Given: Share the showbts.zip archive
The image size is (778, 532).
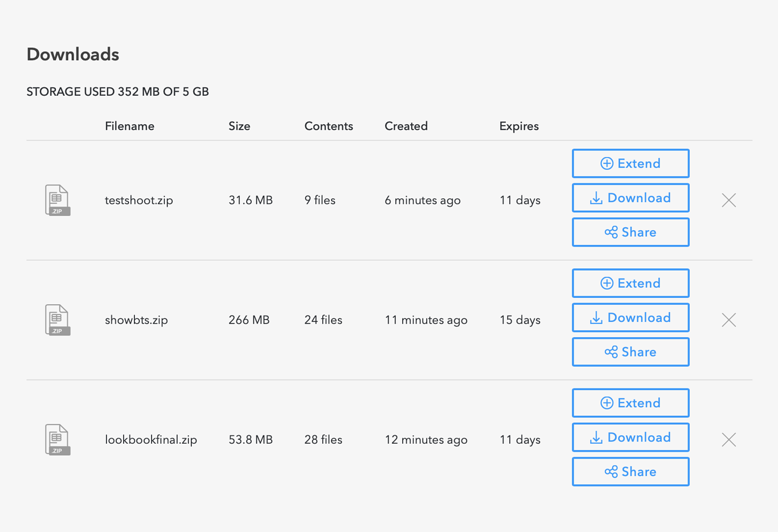Looking at the screenshot, I should (x=630, y=351).
